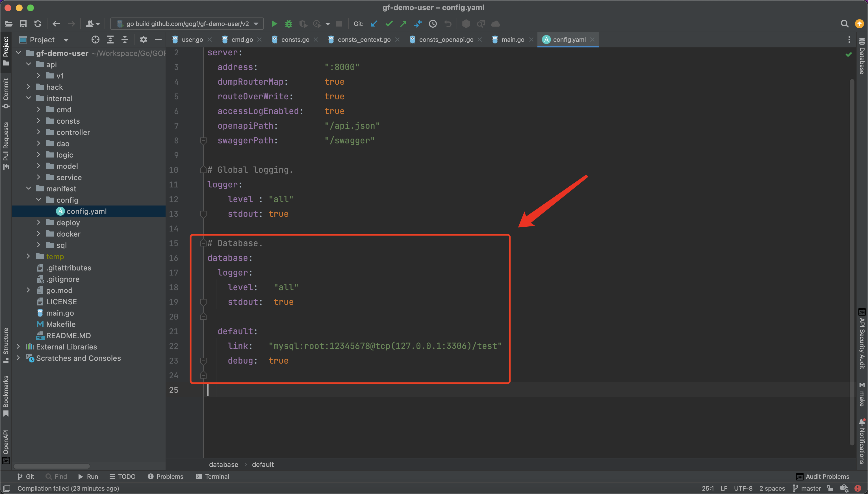The image size is (868, 494).
Task: Toggle read-only lock icon in status bar
Action: [830, 488]
